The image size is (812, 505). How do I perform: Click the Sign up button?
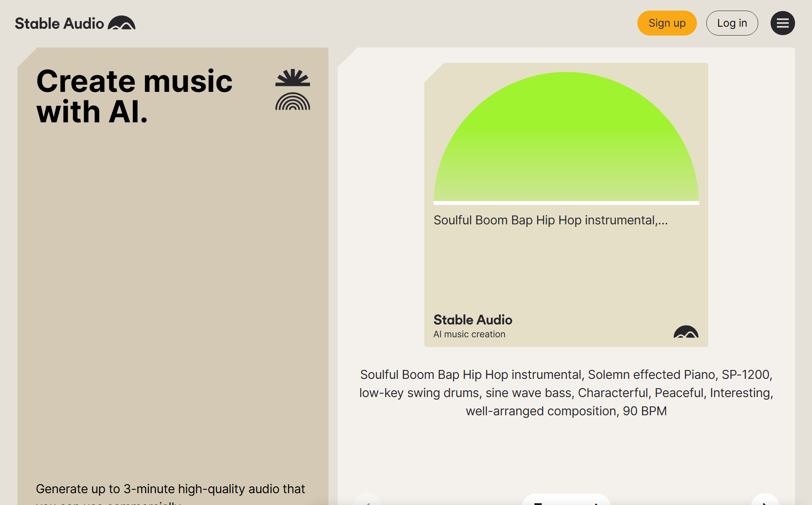point(667,23)
